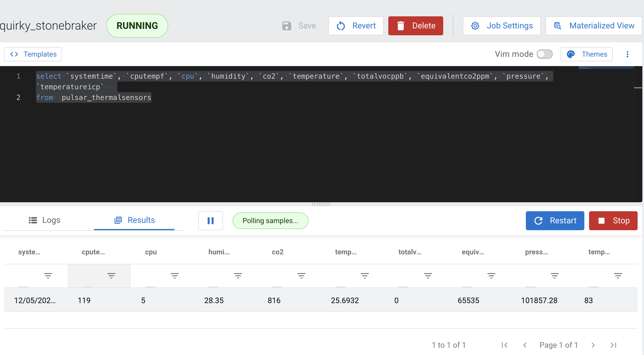Open the filter for the co2 column

pyautogui.click(x=301, y=276)
